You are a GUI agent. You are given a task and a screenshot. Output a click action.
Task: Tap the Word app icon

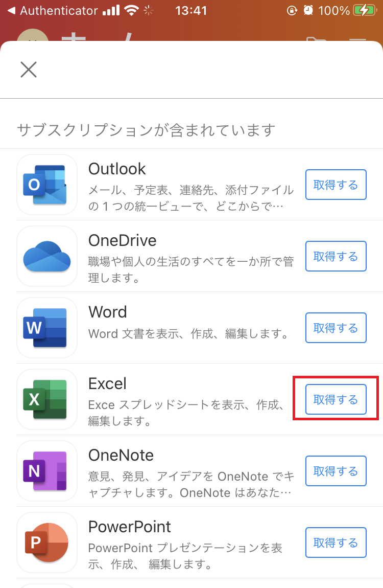(47, 328)
